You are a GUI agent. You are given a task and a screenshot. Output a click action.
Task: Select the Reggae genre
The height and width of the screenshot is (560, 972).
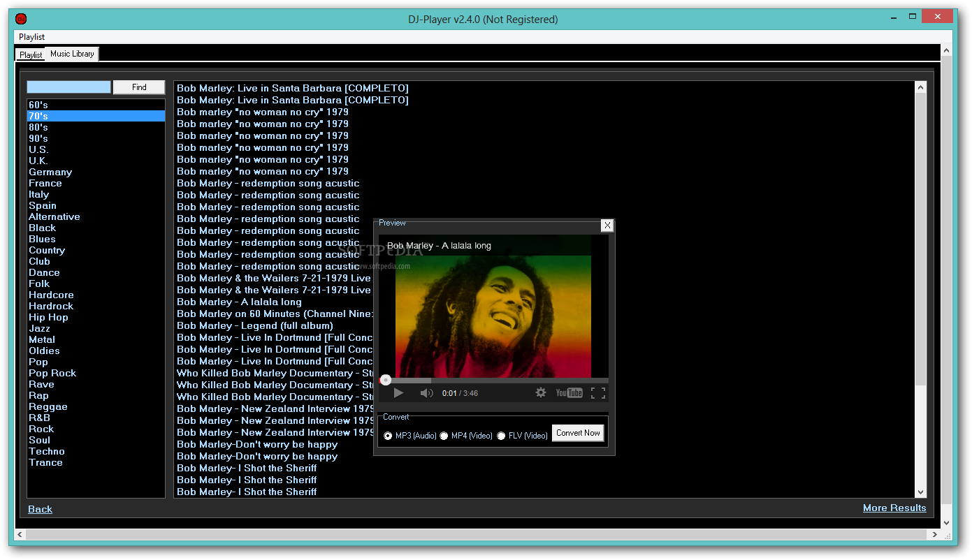click(x=96, y=406)
